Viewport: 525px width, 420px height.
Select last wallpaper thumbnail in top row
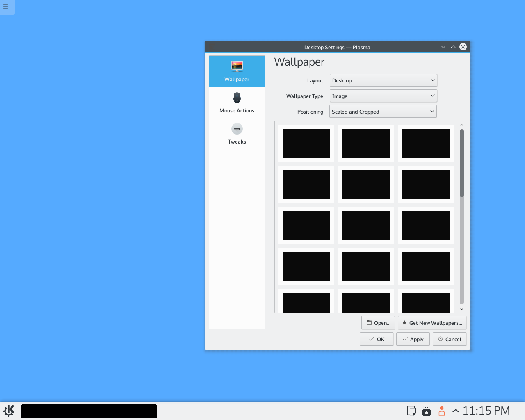(x=426, y=143)
